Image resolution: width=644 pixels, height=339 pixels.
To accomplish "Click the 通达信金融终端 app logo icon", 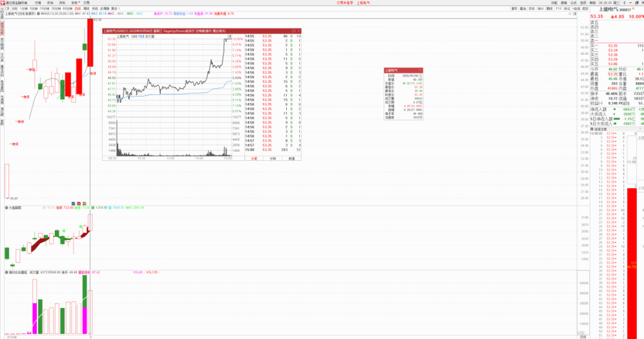I will [x=2, y=2].
